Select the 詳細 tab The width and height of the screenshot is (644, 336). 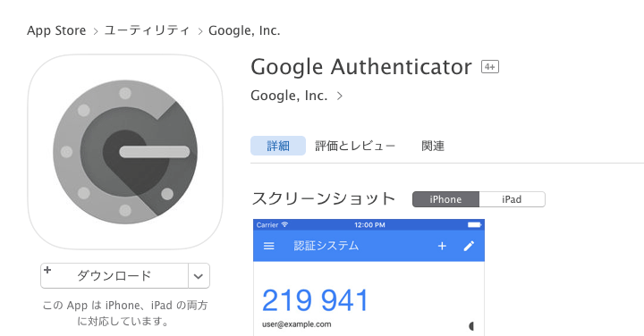[x=278, y=146]
